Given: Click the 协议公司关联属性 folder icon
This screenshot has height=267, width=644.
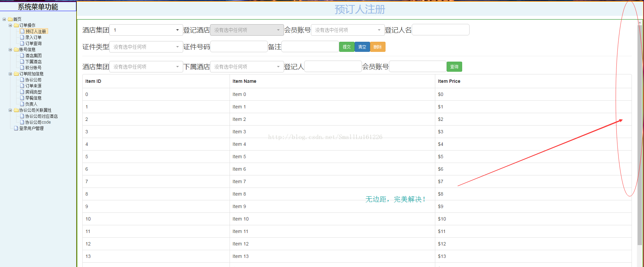Looking at the screenshot, I should 16,110.
